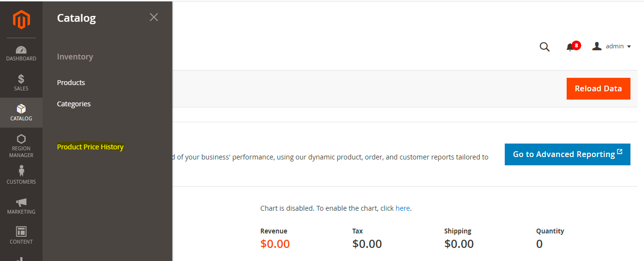This screenshot has width=644, height=261.
Task: Expand the admin account dropdown
Action: coord(612,46)
